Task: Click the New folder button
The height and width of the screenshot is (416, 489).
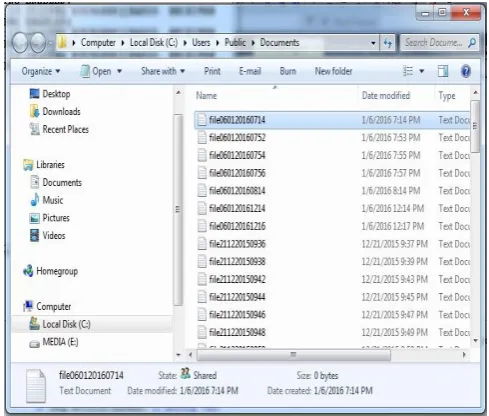Action: (333, 71)
